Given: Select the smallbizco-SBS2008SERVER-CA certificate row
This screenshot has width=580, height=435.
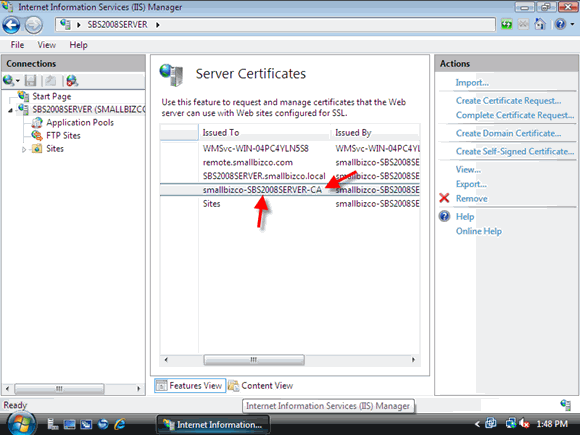Looking at the screenshot, I should click(x=290, y=190).
